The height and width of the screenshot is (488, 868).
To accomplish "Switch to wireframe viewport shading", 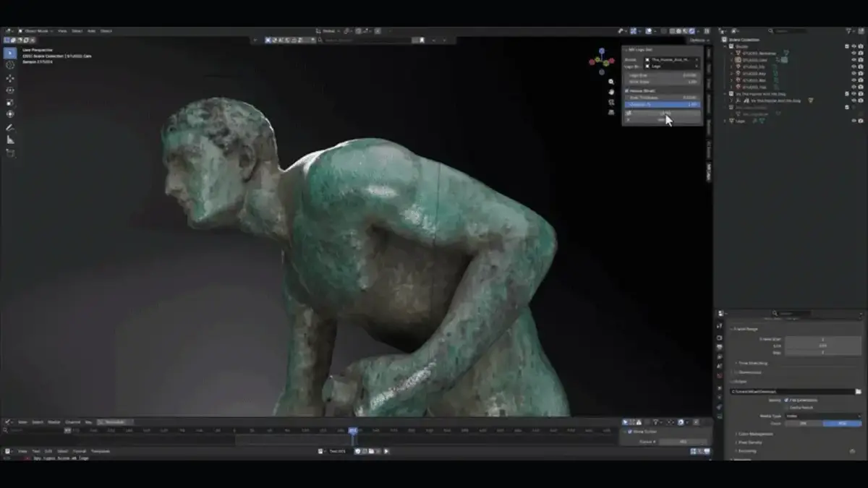I will 673,31.
